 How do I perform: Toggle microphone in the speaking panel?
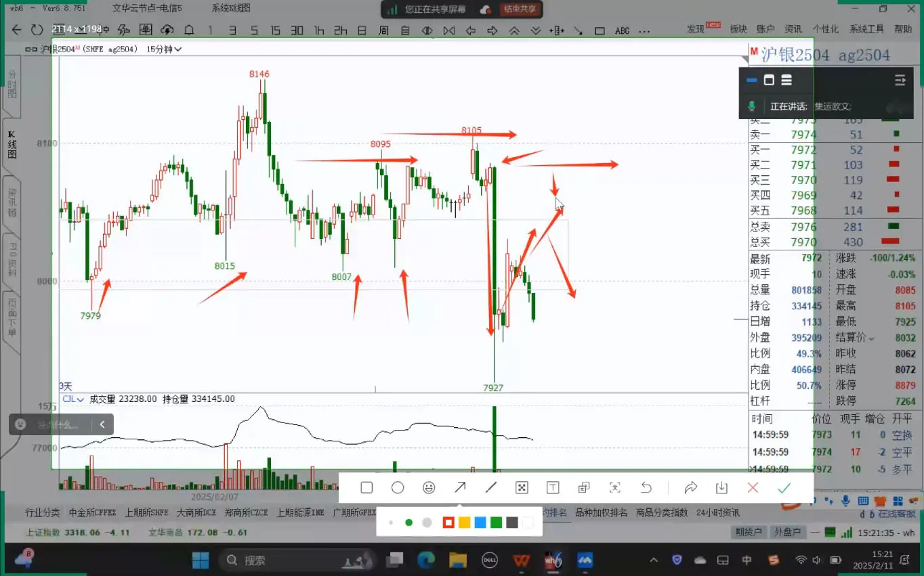click(751, 106)
